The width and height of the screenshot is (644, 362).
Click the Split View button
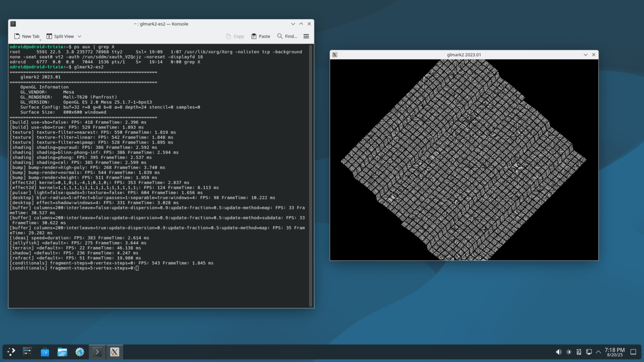(x=60, y=36)
